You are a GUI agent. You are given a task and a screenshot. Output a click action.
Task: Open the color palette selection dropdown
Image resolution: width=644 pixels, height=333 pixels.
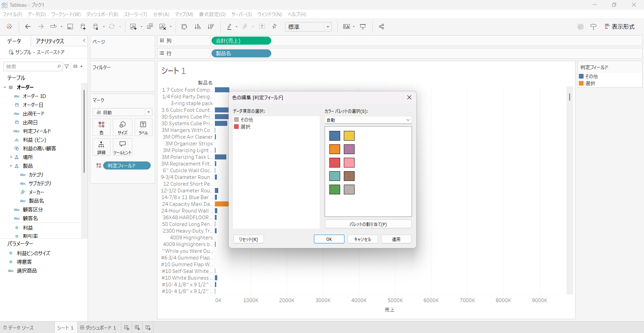[x=368, y=120]
